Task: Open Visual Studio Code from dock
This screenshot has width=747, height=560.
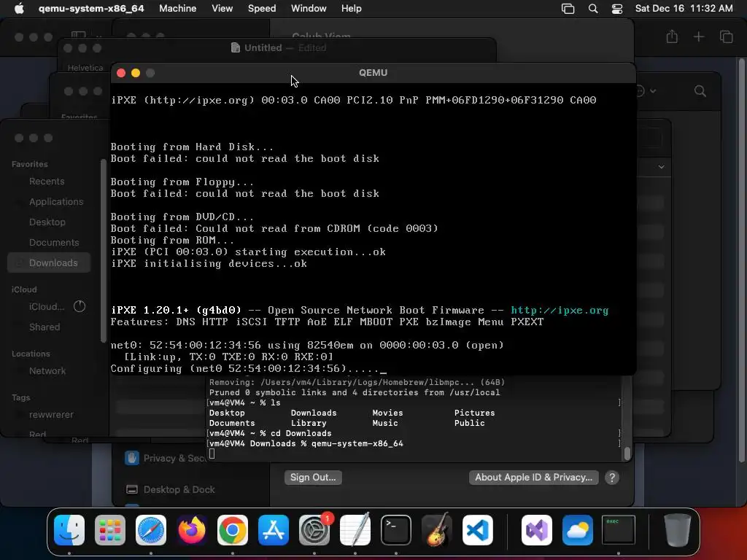Action: coord(477,529)
